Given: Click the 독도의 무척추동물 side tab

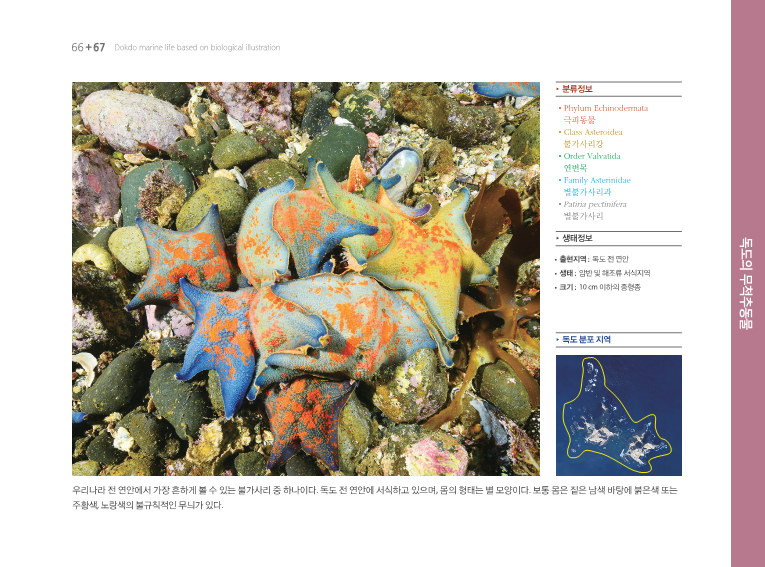Looking at the screenshot, I should [747, 284].
